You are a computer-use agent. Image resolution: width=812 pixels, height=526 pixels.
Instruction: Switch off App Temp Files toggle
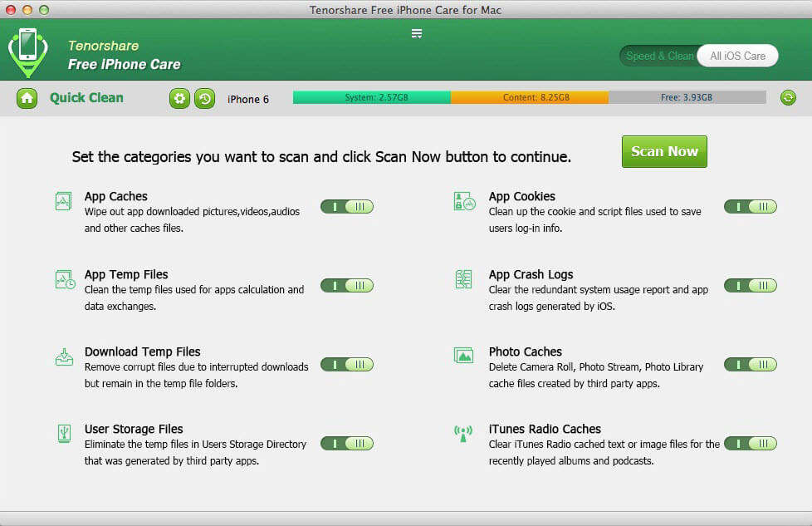click(347, 285)
